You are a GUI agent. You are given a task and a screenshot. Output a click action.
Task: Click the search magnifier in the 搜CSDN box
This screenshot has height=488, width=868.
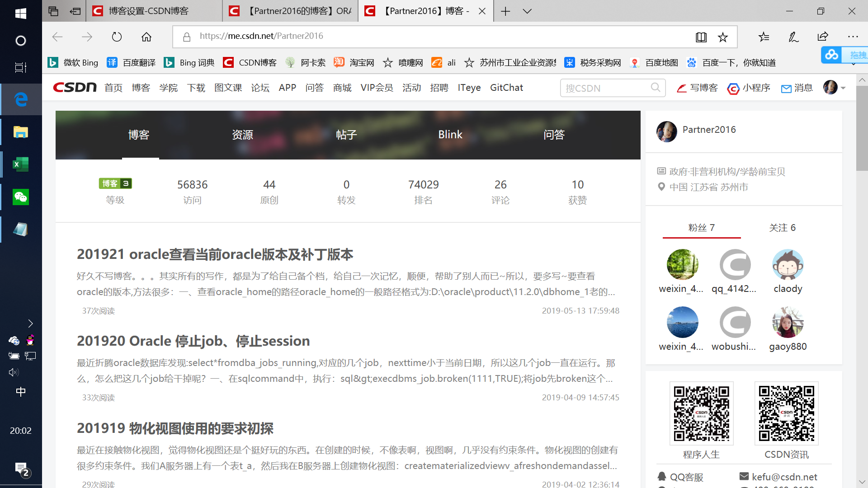[x=655, y=87]
